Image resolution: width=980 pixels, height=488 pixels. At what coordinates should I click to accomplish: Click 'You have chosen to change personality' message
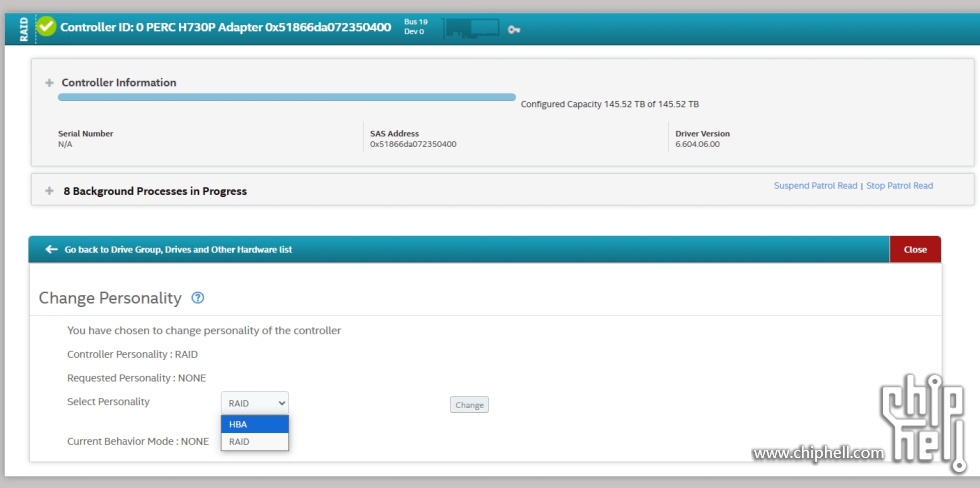(204, 331)
